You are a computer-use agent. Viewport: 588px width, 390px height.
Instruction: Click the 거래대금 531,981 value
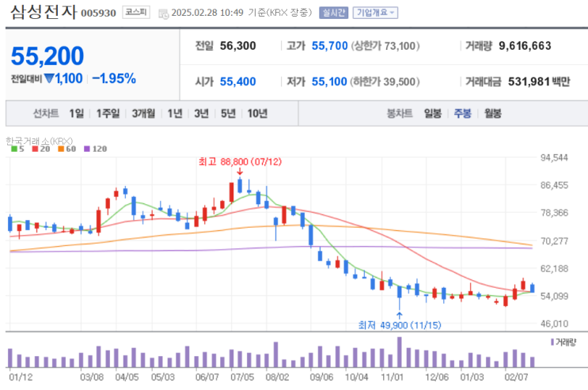point(529,81)
